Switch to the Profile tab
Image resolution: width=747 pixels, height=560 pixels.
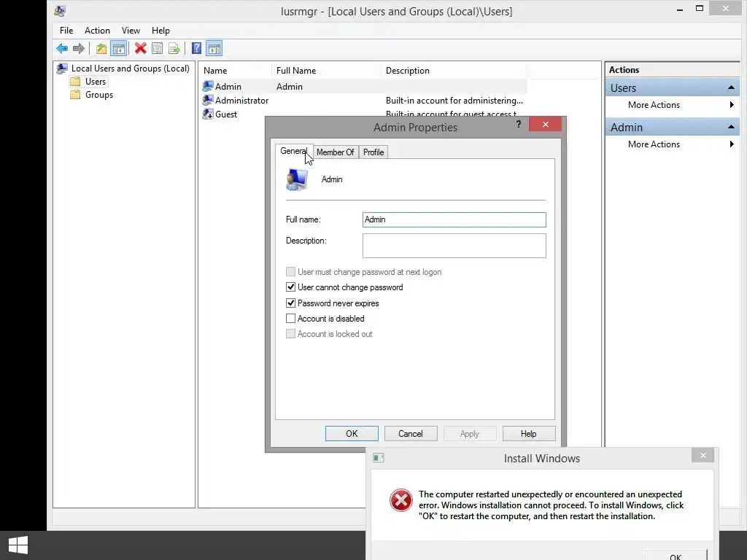point(373,152)
